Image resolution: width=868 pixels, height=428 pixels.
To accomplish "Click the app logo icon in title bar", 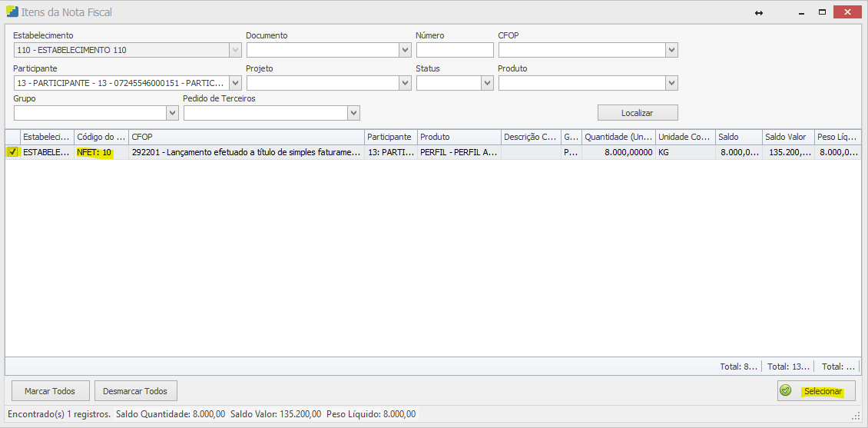I will [13, 12].
